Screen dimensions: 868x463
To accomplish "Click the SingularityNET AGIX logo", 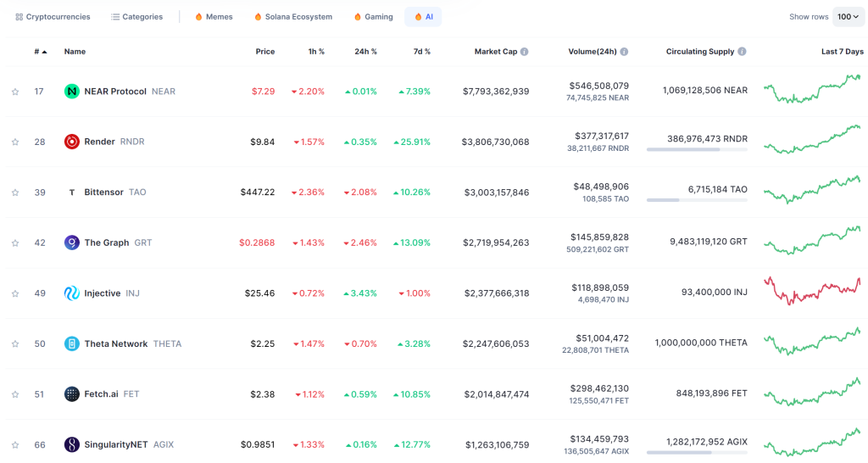I will coord(71,444).
